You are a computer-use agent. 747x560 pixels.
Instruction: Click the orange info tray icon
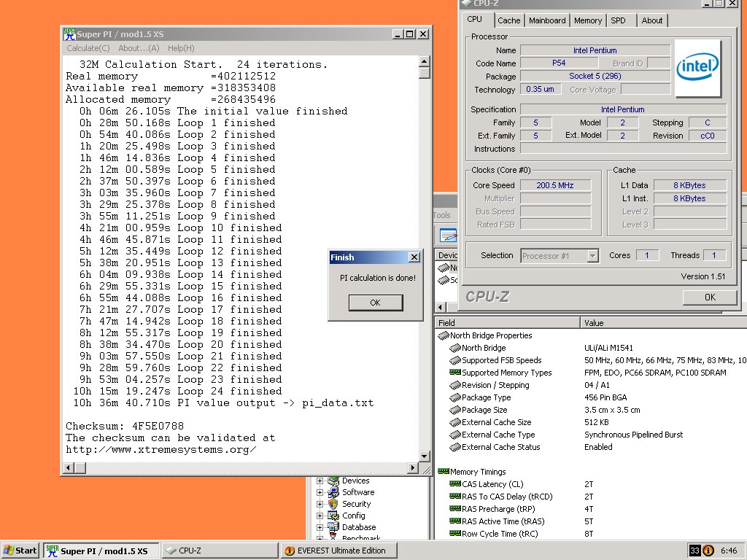point(708,551)
